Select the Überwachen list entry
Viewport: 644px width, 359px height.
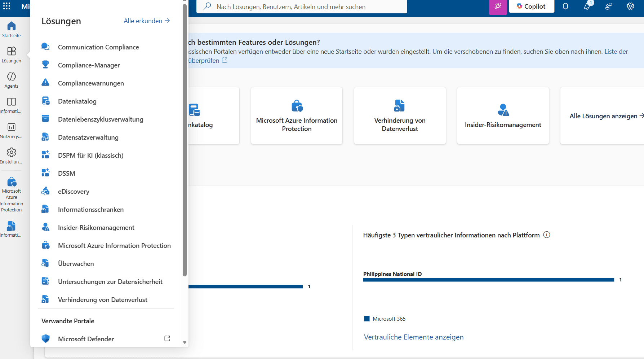coord(76,263)
